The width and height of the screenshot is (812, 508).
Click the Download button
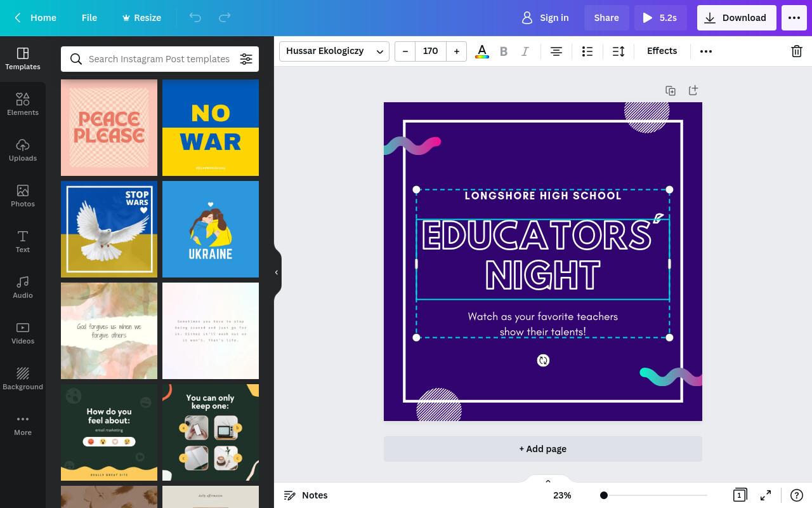(x=737, y=18)
